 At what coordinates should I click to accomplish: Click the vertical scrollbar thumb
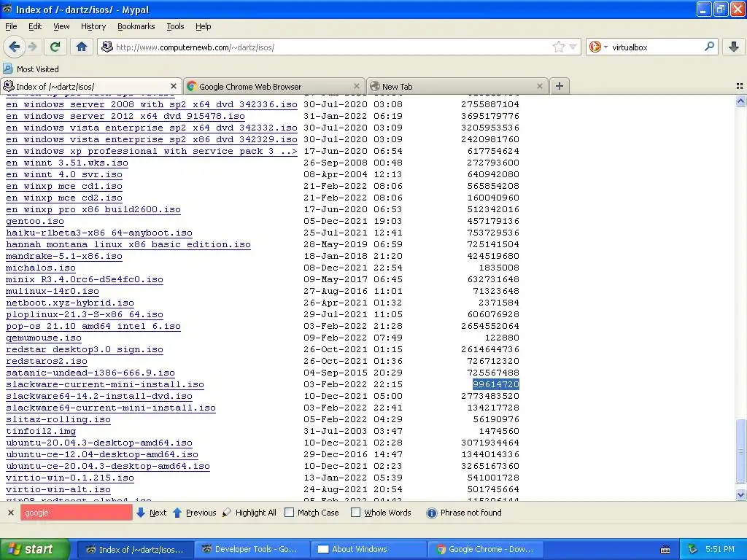(740, 451)
